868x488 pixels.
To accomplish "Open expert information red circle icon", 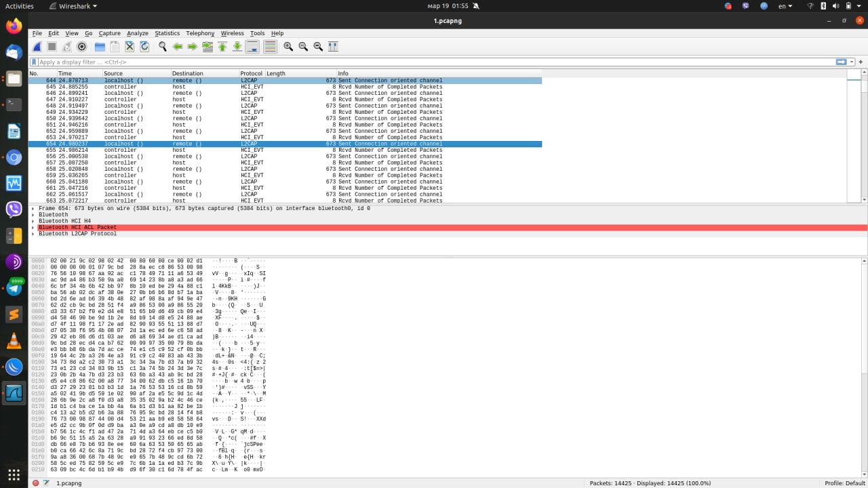I will 35,483.
